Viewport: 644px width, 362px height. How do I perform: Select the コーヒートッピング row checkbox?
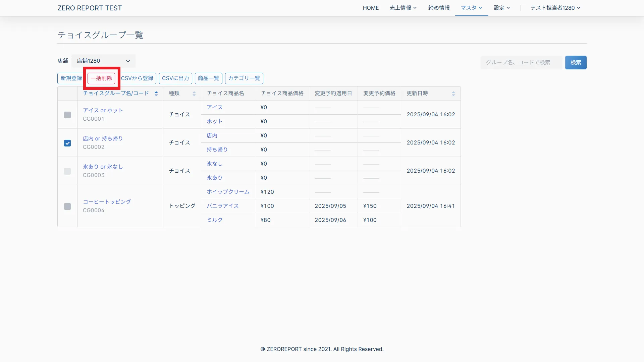[67, 206]
